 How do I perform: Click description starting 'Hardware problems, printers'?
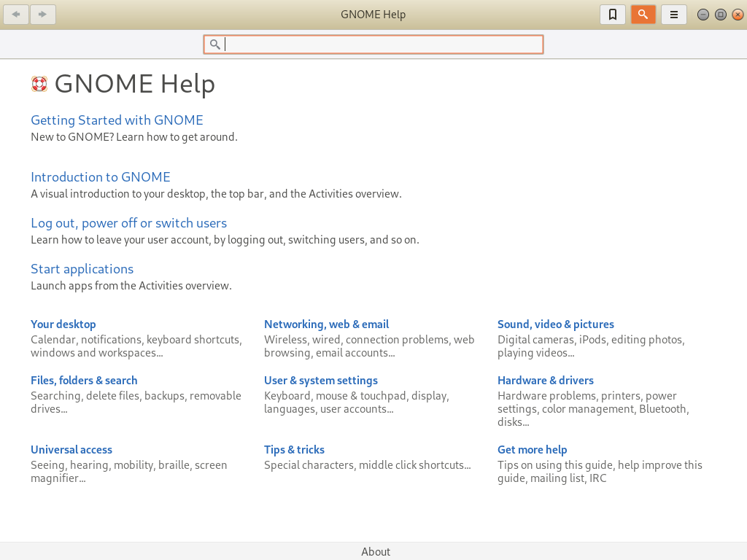593,409
